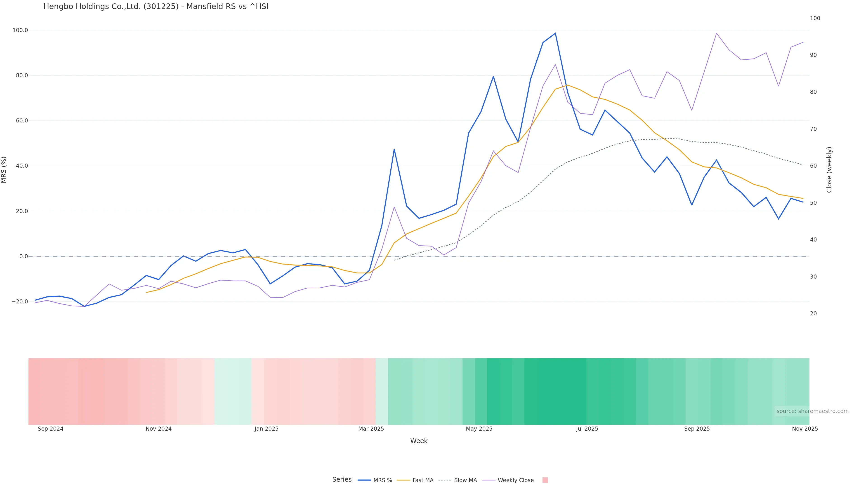Viewport: 868px width, 488px height.
Task: Click the Close (weekly) right axis title
Action: click(x=829, y=170)
